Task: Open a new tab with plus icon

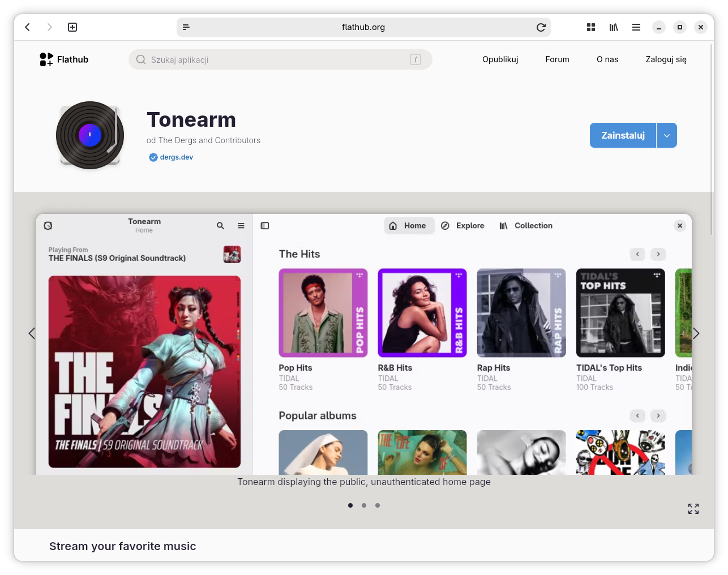Action: pyautogui.click(x=72, y=27)
